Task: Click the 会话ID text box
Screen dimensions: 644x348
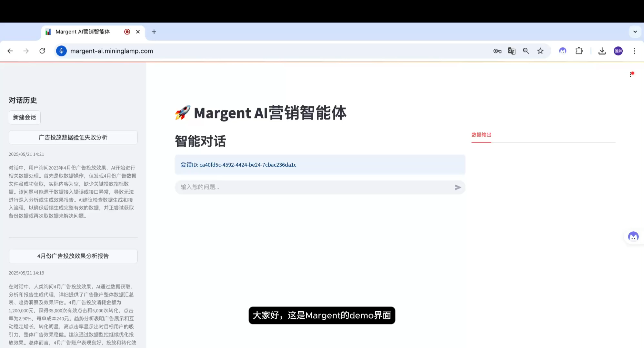Action: point(320,165)
